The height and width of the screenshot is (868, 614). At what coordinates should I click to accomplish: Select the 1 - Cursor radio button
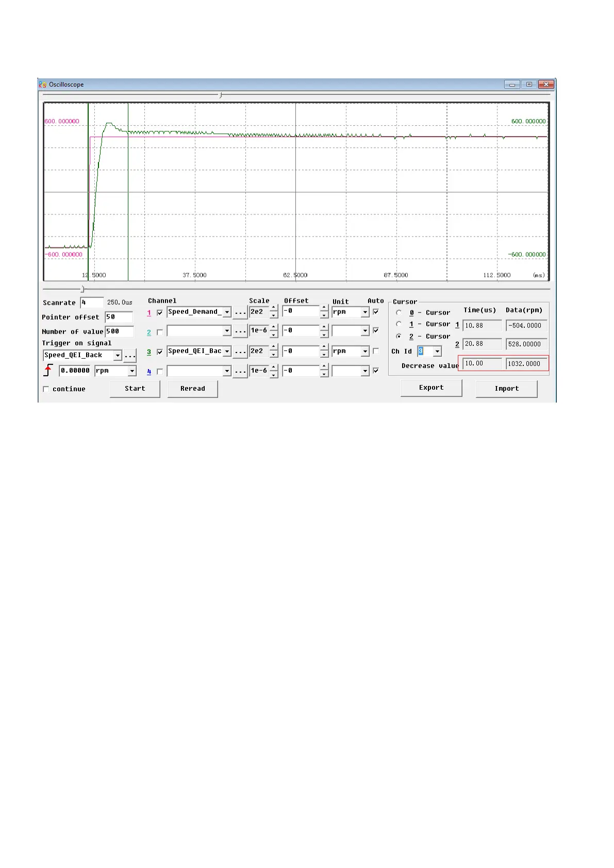pos(399,324)
